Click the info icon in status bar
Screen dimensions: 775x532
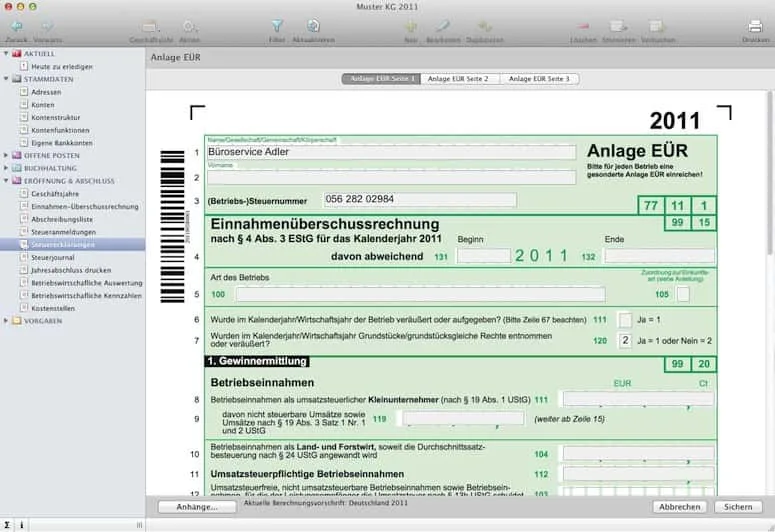22,525
